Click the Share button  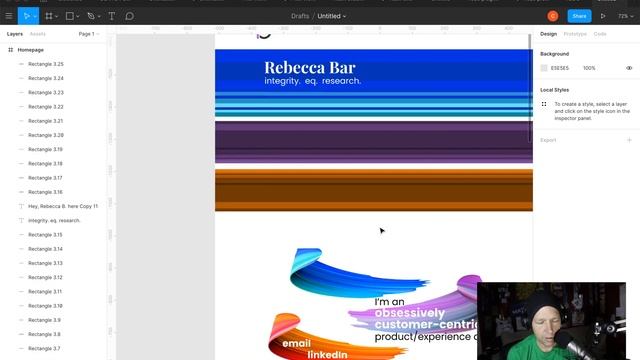(x=579, y=16)
